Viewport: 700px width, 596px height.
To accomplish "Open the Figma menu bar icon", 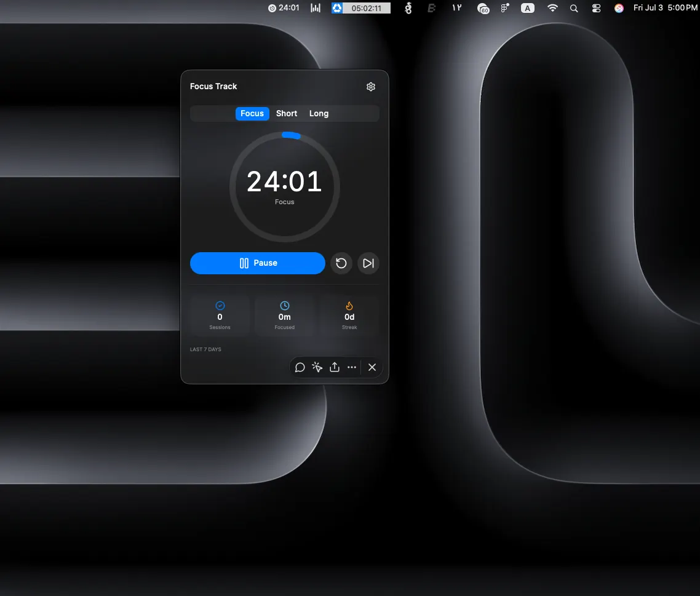I will pos(505,8).
